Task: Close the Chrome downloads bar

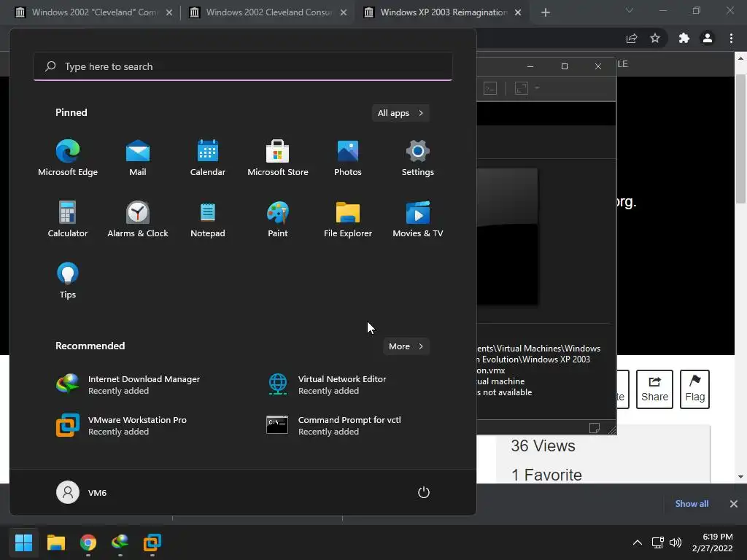Action: click(x=734, y=503)
